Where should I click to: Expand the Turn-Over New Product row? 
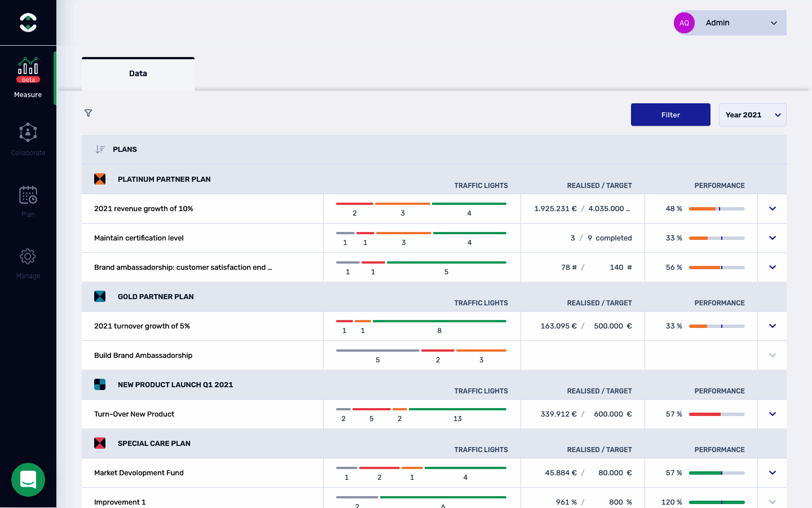tap(772, 414)
